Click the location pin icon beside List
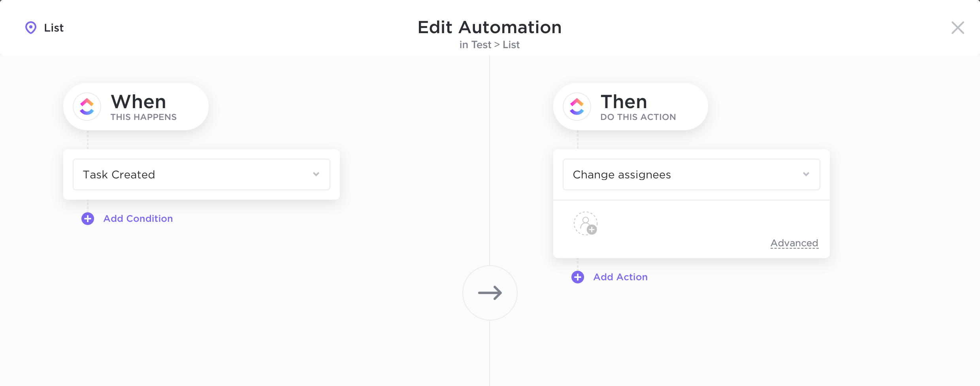Screen dimensions: 980x386 point(31,28)
